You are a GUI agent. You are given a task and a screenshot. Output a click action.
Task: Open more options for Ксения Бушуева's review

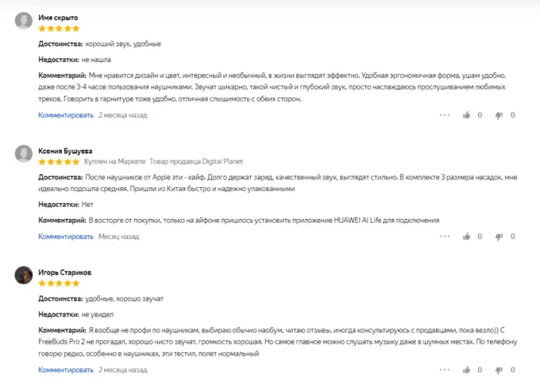click(x=445, y=236)
